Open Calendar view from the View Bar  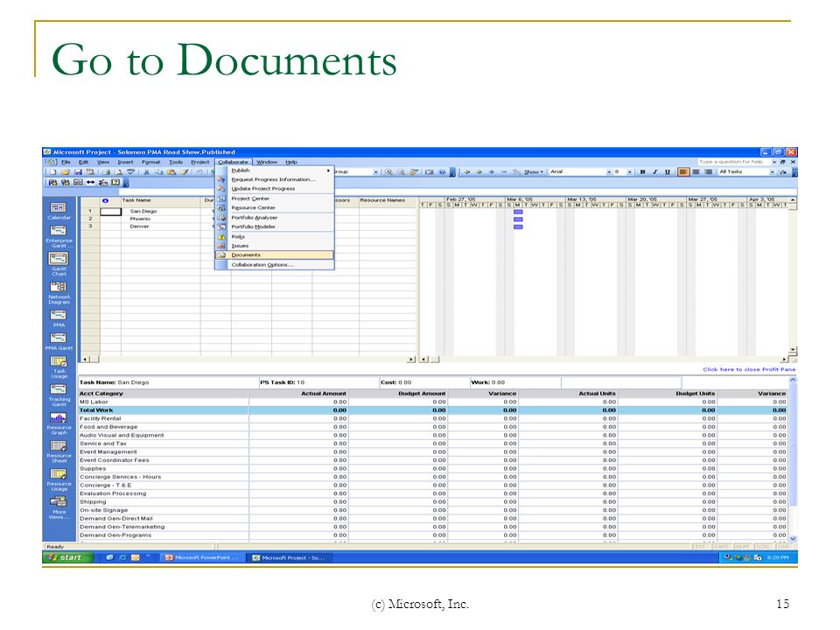coord(59,211)
